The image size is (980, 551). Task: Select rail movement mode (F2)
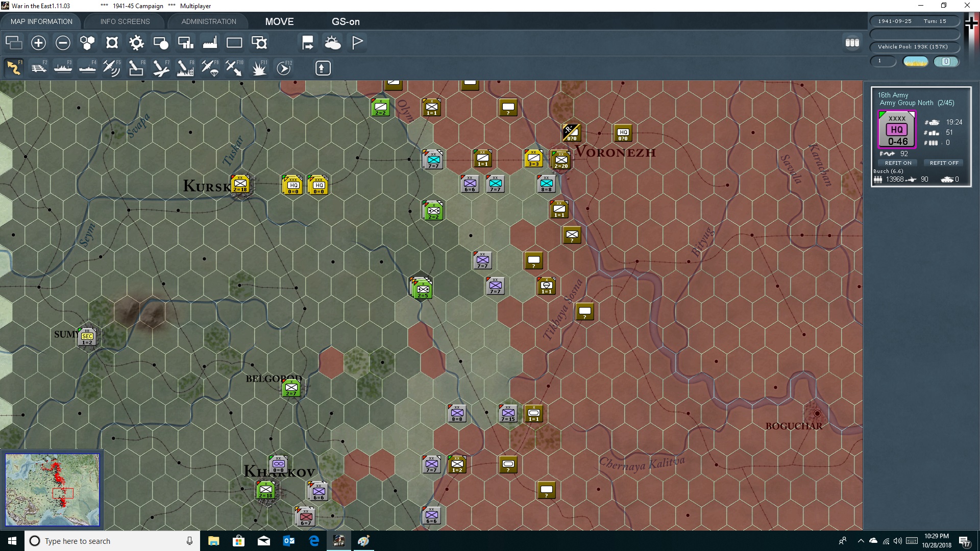pos(39,68)
